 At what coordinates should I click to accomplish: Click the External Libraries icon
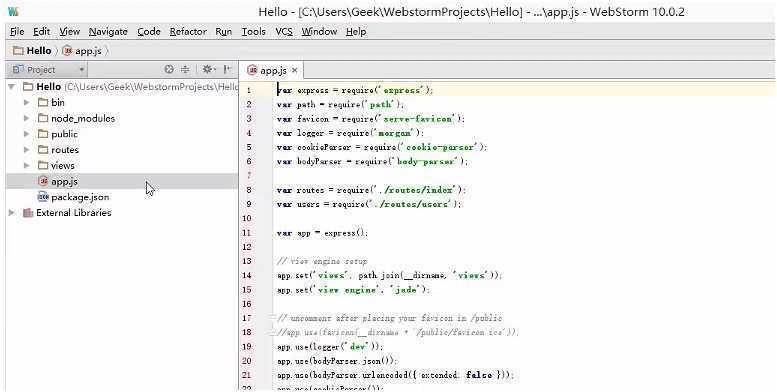(x=28, y=213)
